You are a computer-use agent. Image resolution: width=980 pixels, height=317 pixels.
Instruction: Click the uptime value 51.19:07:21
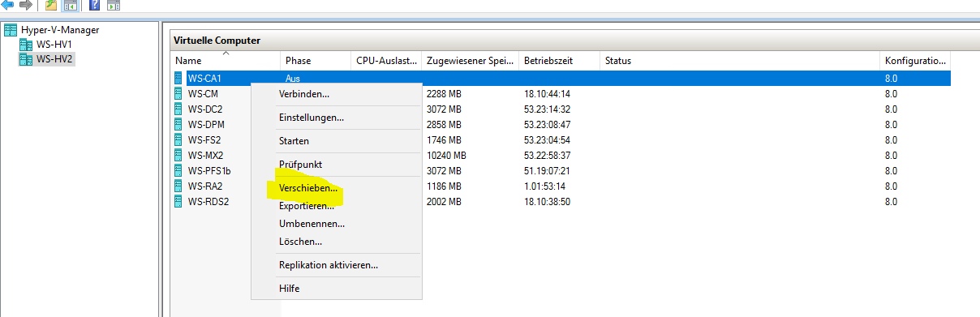click(x=548, y=171)
